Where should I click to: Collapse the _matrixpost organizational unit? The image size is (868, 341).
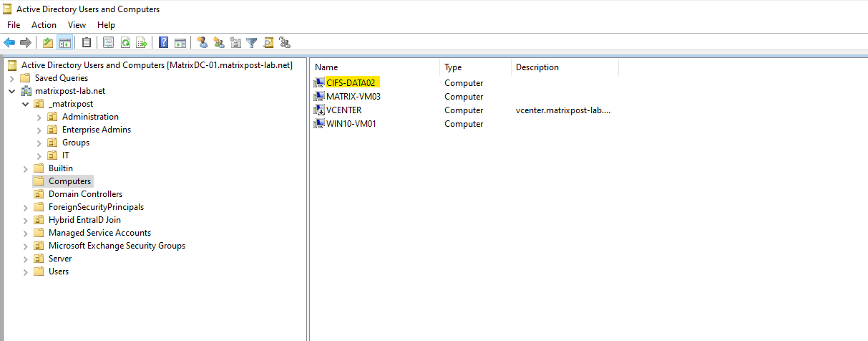[x=26, y=104]
